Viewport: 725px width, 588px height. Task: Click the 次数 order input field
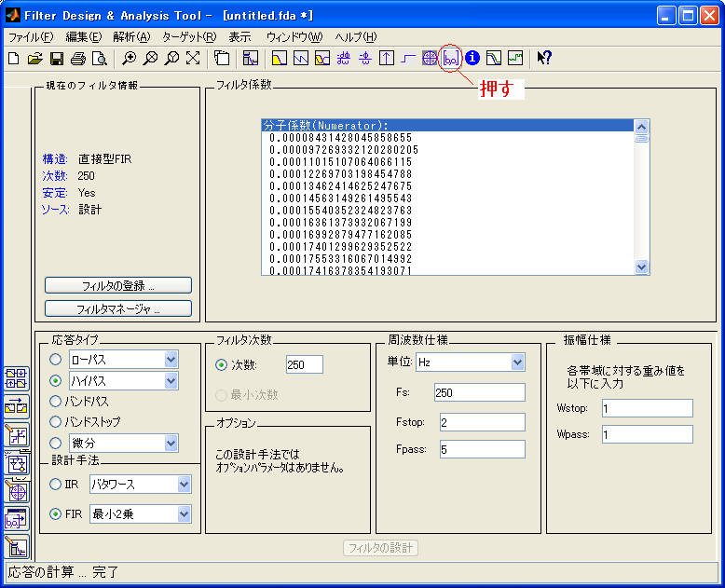[x=304, y=364]
